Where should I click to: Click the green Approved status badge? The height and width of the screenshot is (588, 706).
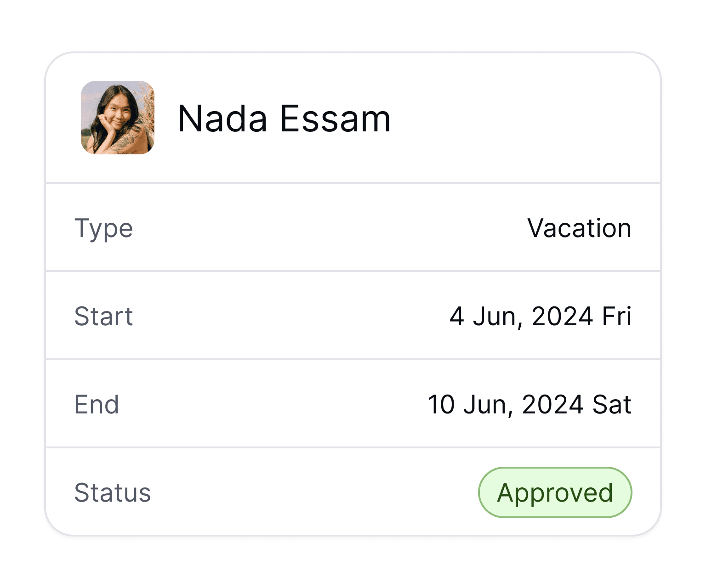click(555, 493)
